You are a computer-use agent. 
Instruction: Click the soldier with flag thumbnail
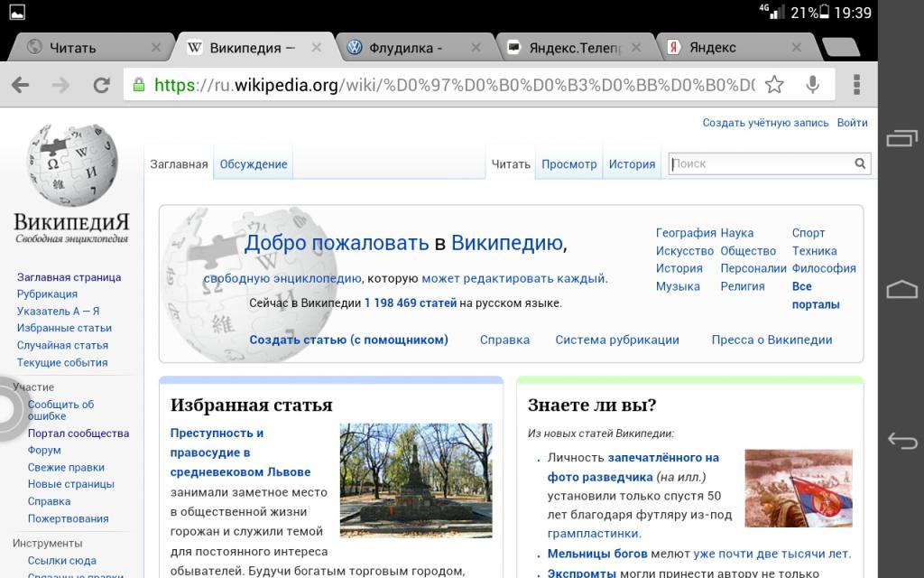tap(799, 488)
